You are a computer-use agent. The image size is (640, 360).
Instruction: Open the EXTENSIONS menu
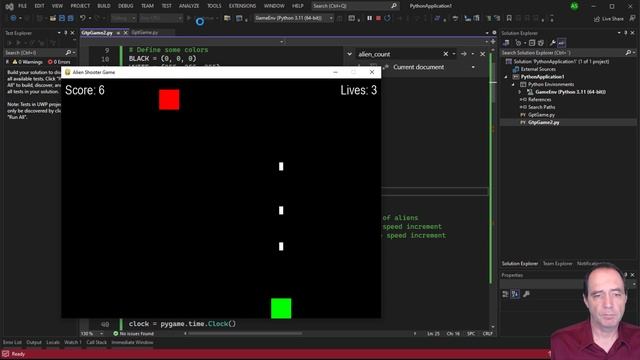click(x=242, y=6)
